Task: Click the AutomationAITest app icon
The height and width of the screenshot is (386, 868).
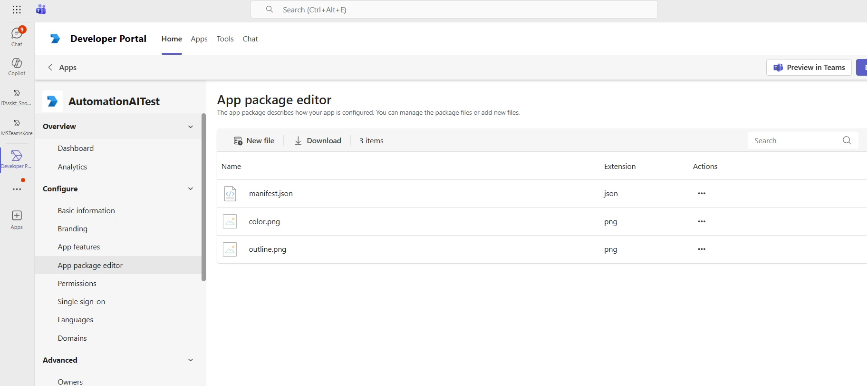Action: coord(52,101)
